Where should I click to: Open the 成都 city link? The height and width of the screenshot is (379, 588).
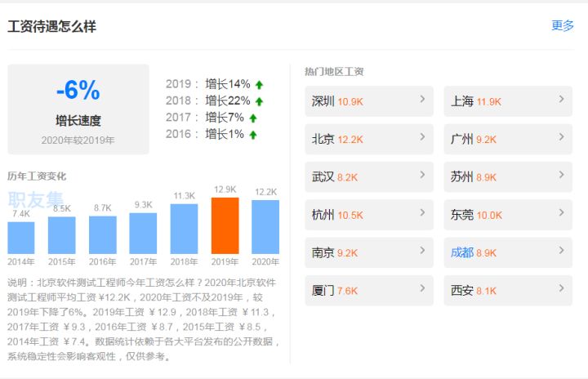462,252
